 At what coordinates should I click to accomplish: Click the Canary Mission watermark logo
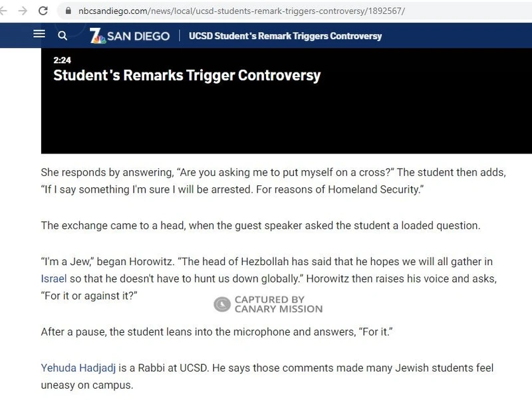point(221,304)
